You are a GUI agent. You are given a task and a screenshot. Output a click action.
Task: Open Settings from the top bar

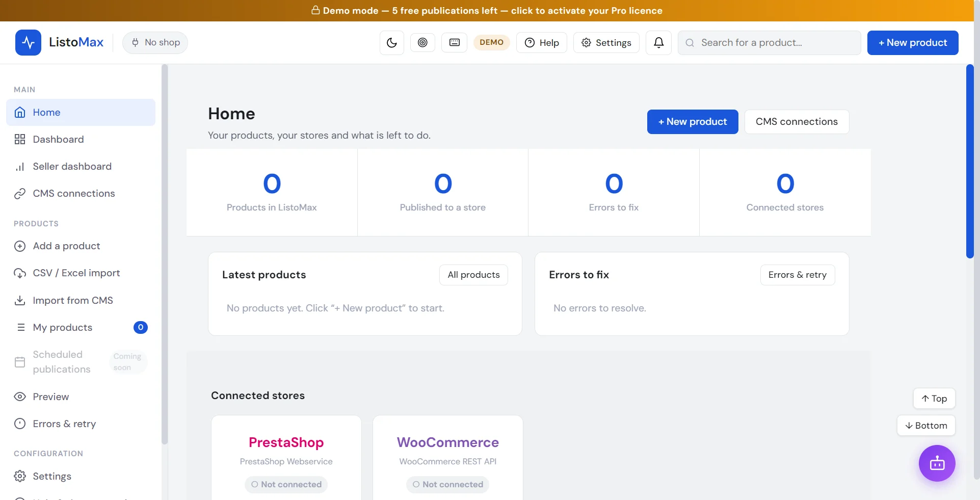[606, 43]
